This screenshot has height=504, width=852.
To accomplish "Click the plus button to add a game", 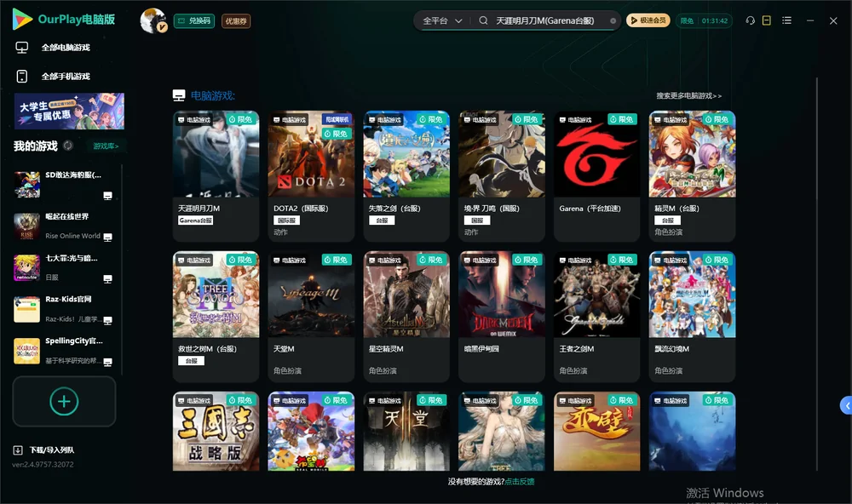I will (x=64, y=401).
